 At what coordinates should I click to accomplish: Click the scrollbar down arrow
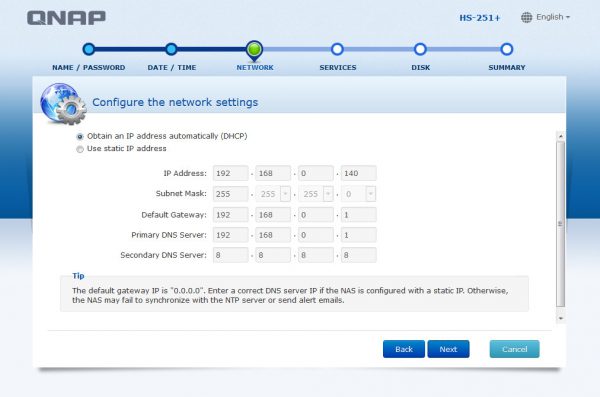561,318
